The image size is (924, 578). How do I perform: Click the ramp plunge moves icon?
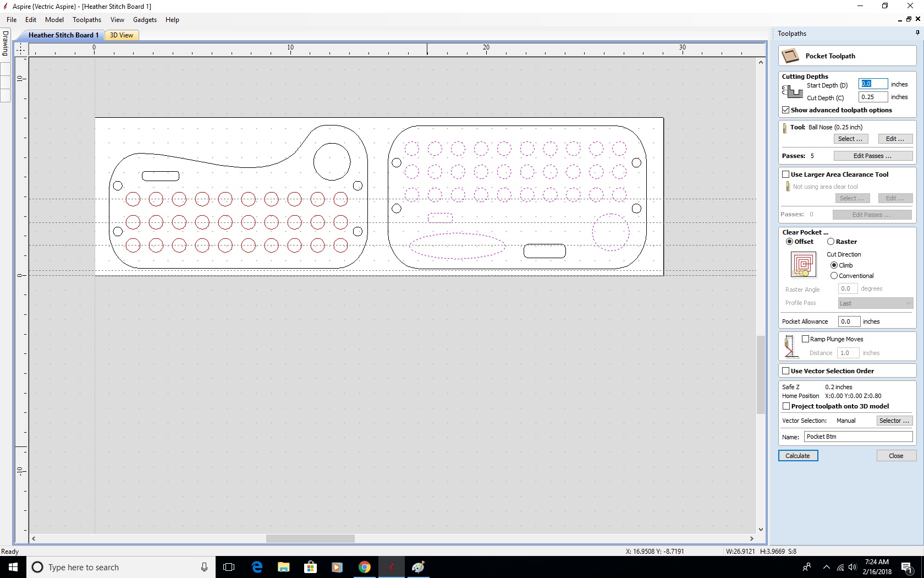click(789, 346)
